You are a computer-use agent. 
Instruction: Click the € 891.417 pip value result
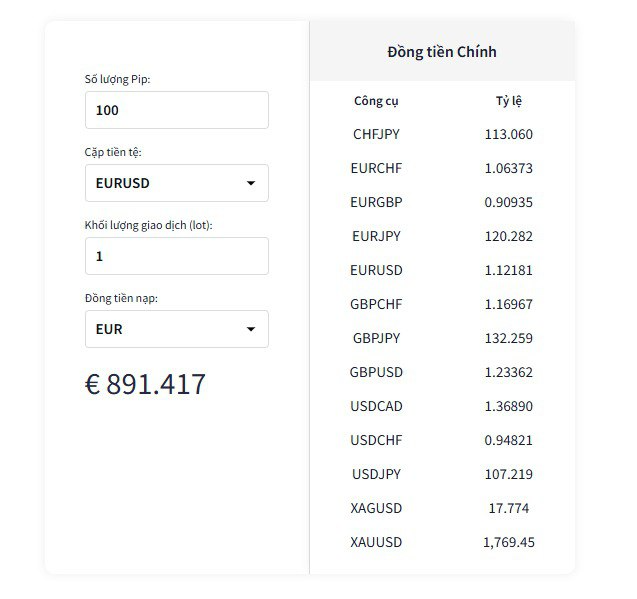(x=145, y=384)
